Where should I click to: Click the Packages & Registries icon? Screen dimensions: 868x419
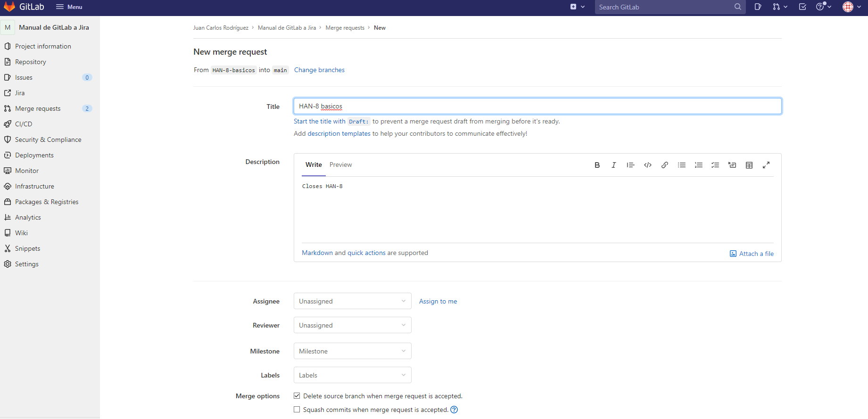pyautogui.click(x=8, y=202)
